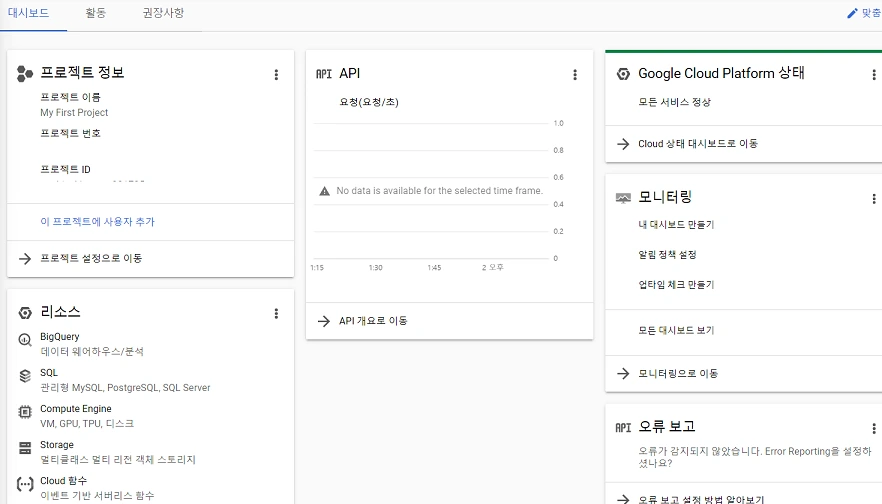
Task: Click arrow icon beside 프로젝트 설정으로 이동
Action: click(x=25, y=259)
